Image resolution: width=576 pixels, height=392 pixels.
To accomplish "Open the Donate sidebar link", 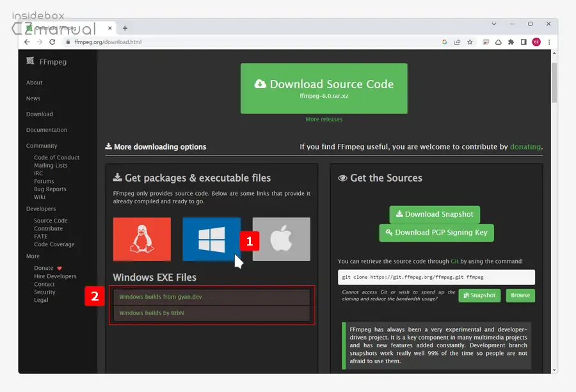I will click(44, 268).
